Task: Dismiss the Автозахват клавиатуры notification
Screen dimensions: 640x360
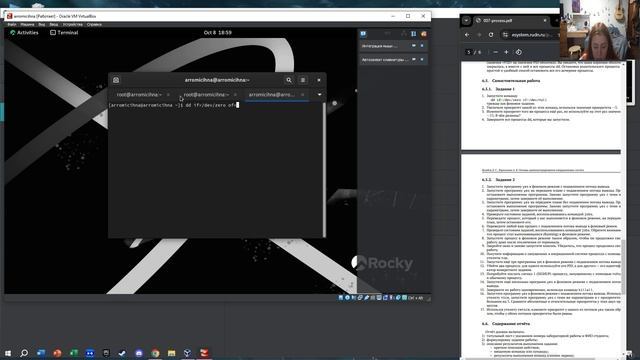Action: point(422,60)
